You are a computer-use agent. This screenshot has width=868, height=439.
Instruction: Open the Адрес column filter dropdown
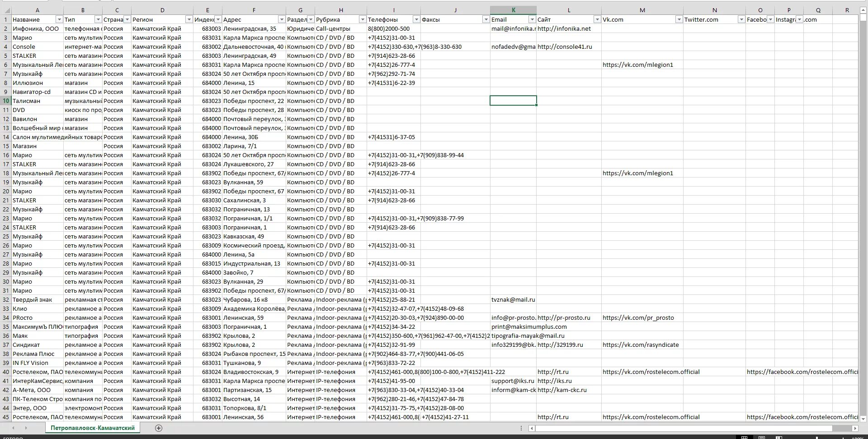coord(281,19)
